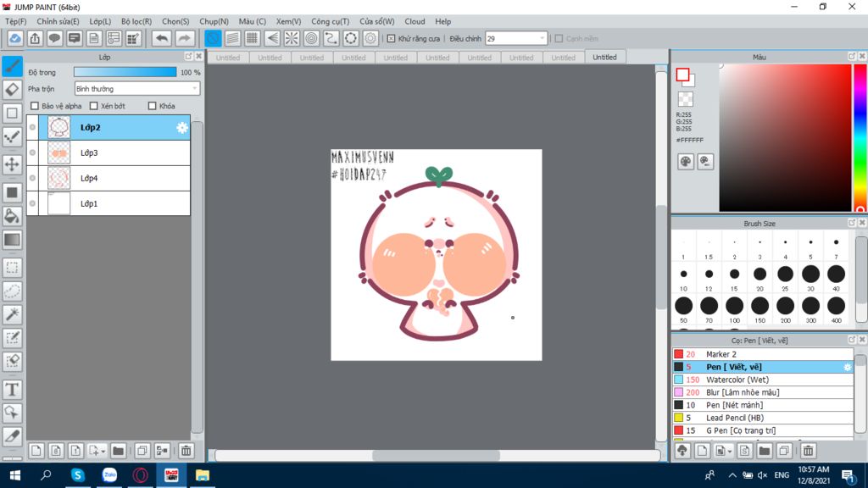Delete brush with brush panel trash icon
The height and width of the screenshot is (488, 868).
[x=808, y=451]
